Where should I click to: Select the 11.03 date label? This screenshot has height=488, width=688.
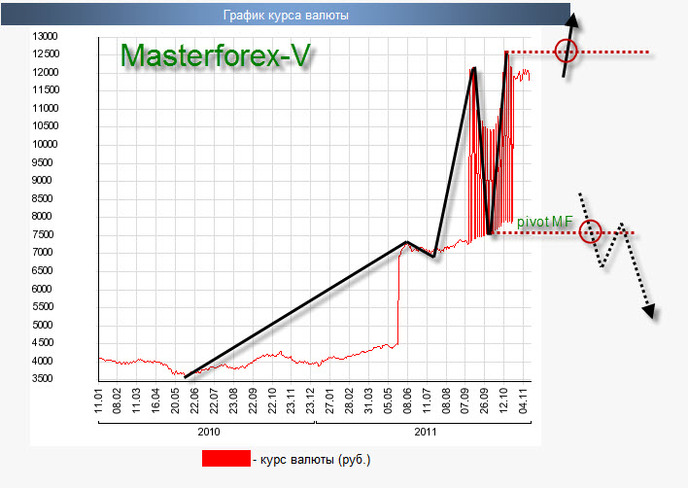click(136, 400)
